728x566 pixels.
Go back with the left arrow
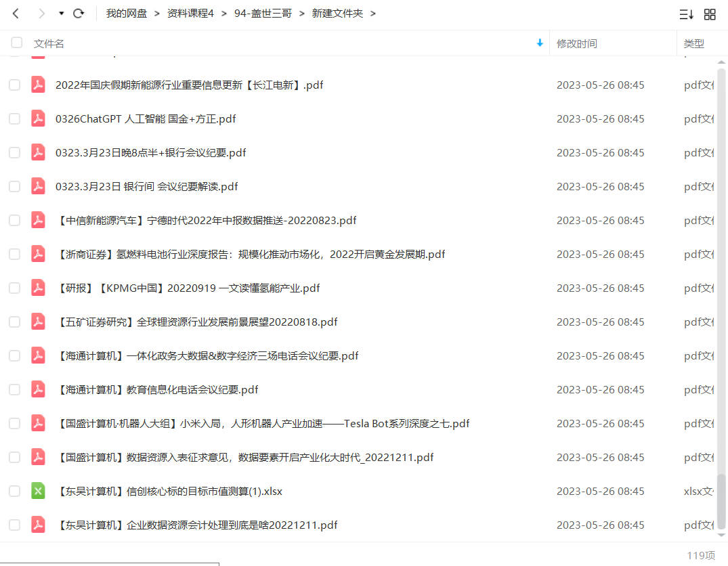click(x=16, y=14)
